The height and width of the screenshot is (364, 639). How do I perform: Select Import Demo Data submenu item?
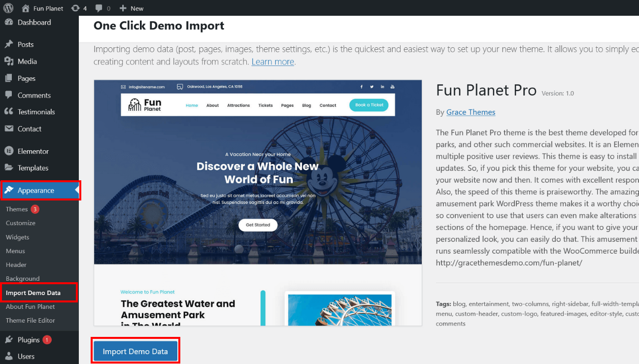coord(34,293)
